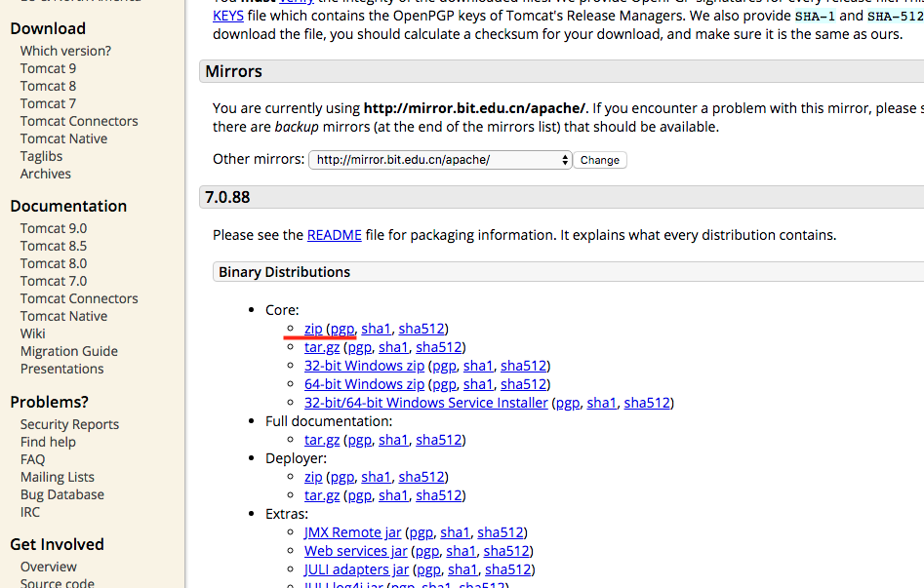Open sha1 checksum for Deployer zip
Viewport: 924px width, 588px height.
376,477
